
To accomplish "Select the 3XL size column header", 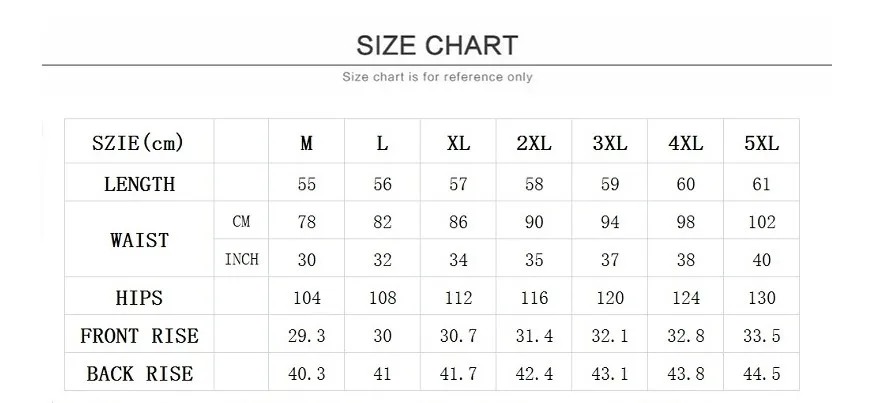I will (x=609, y=144).
